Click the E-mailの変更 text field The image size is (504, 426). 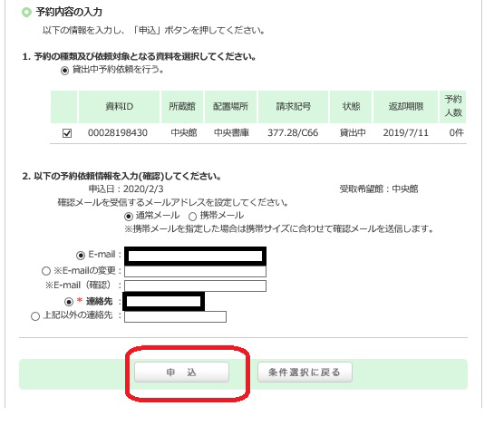point(195,271)
